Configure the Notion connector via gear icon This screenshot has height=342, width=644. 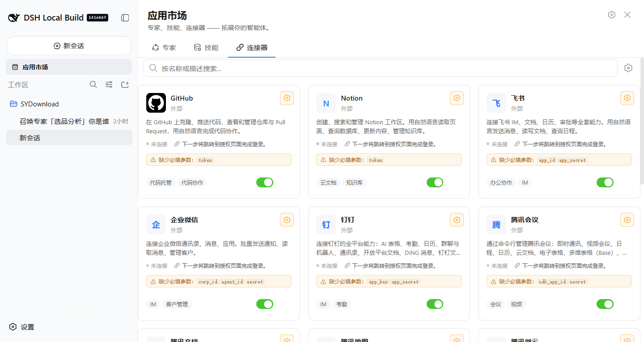[x=457, y=98]
